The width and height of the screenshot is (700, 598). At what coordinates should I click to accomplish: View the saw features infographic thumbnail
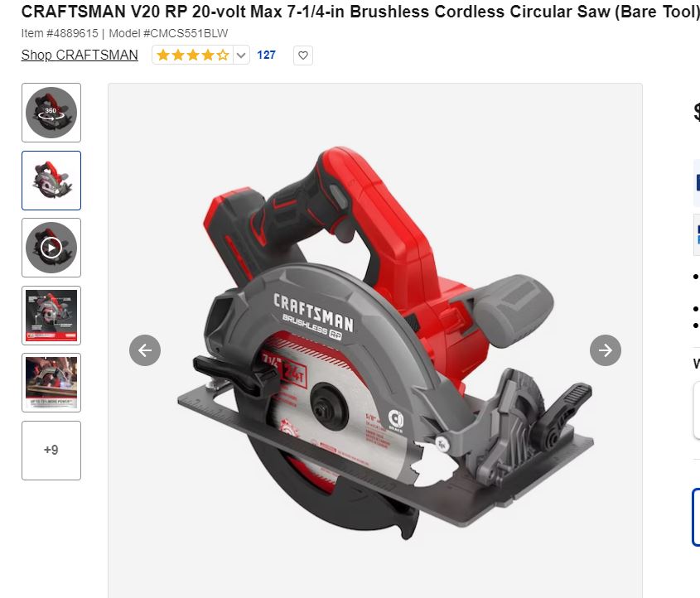click(x=51, y=316)
